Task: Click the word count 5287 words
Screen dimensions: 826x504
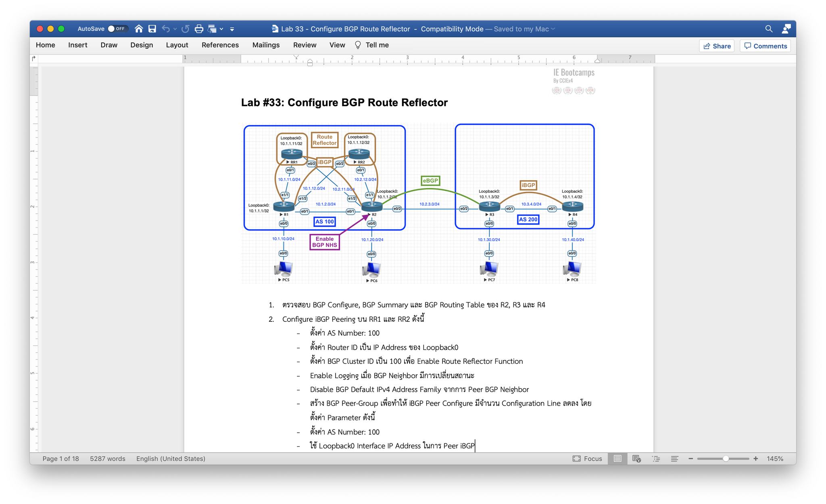Action: pyautogui.click(x=108, y=458)
